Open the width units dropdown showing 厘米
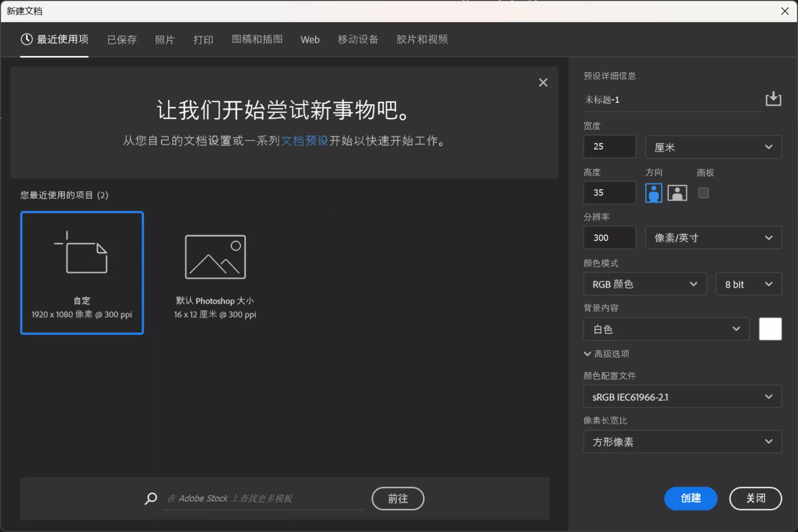Viewport: 798px width, 532px height. pyautogui.click(x=713, y=147)
